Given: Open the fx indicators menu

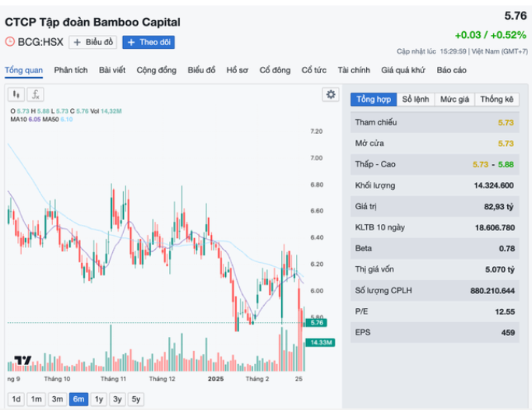Looking at the screenshot, I should (36, 95).
